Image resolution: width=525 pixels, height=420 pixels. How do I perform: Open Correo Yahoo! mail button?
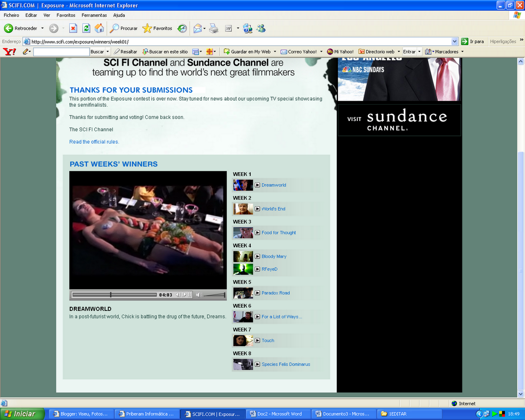[298, 52]
